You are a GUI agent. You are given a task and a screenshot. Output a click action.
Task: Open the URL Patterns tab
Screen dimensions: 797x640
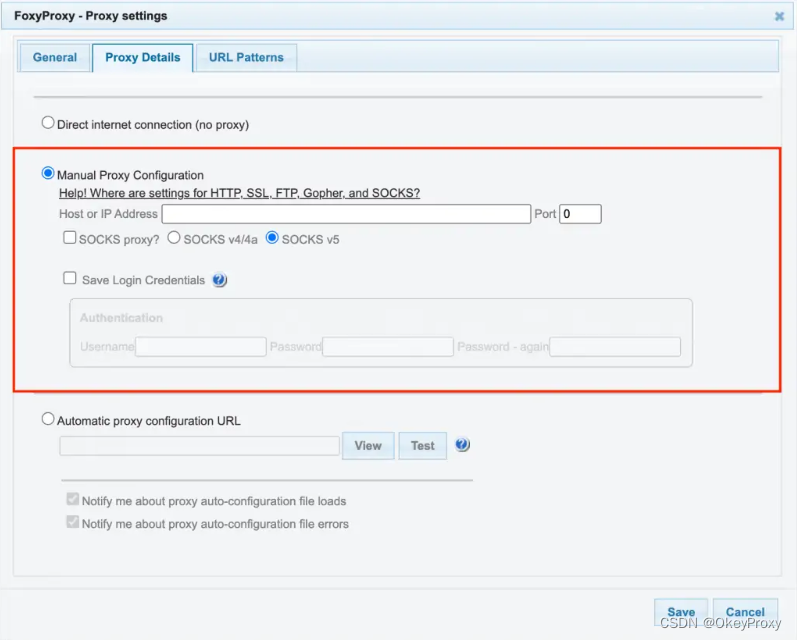pyautogui.click(x=246, y=57)
